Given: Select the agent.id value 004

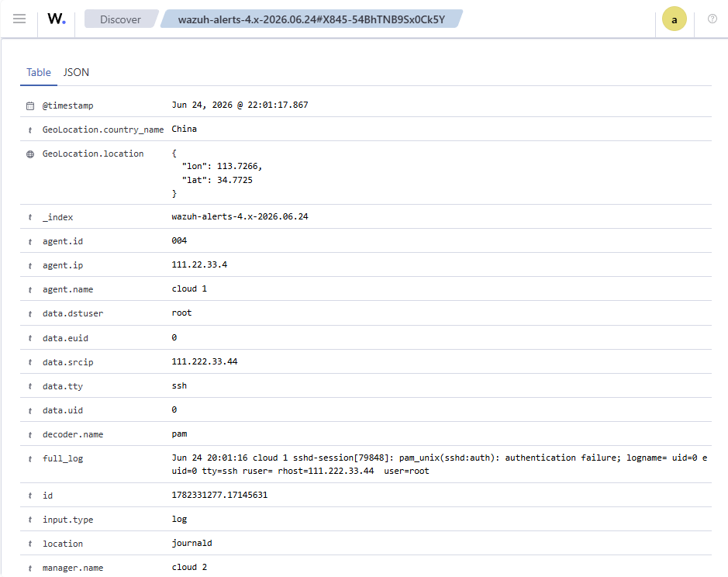Looking at the screenshot, I should [x=179, y=240].
